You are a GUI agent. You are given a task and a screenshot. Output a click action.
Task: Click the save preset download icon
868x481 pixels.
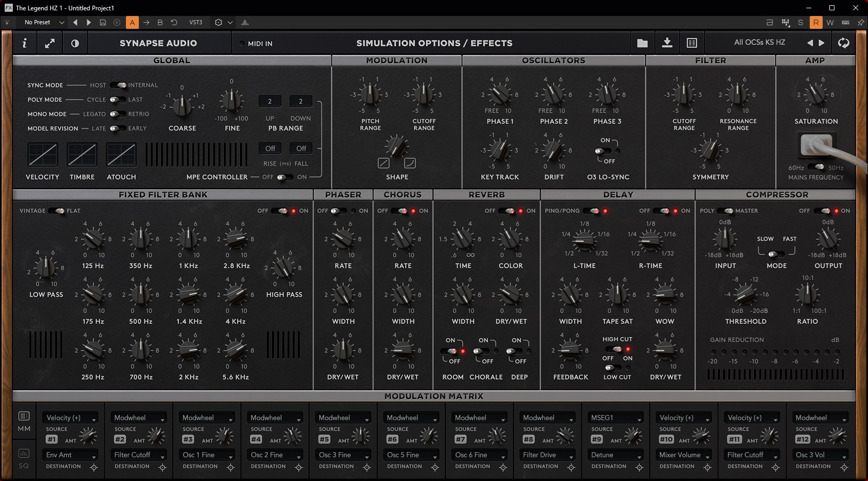(x=667, y=43)
